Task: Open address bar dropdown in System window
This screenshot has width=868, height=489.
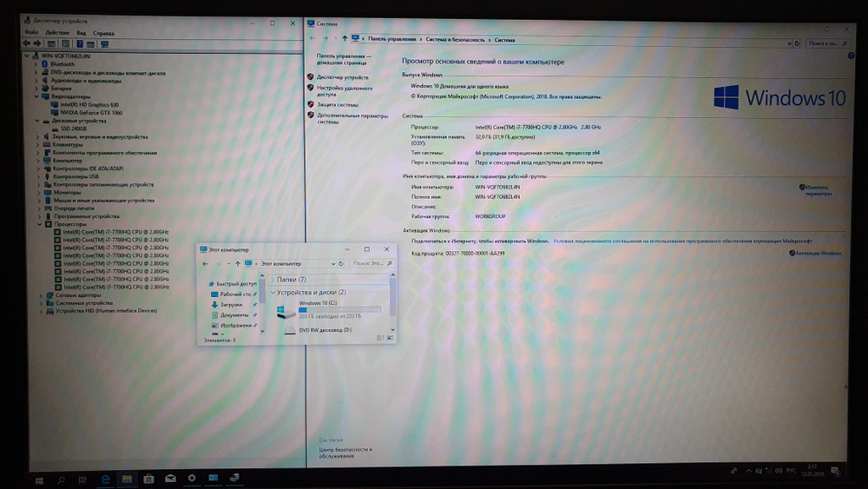Action: coord(789,43)
